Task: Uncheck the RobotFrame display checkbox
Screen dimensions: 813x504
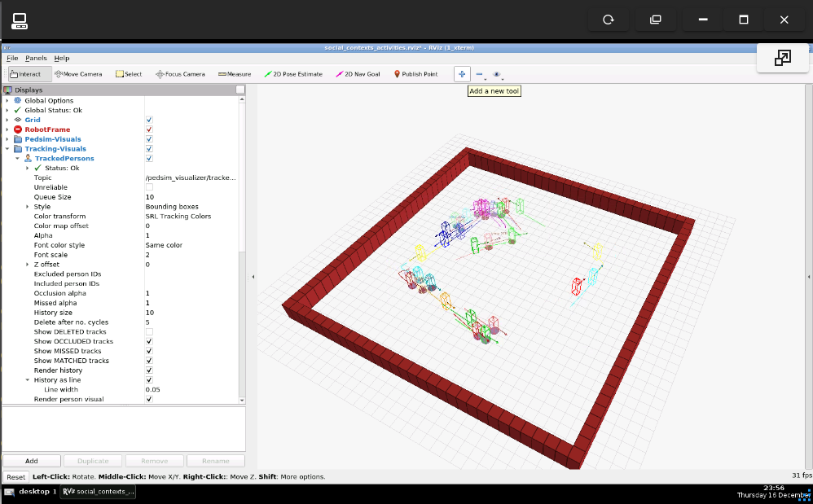Action: [149, 129]
